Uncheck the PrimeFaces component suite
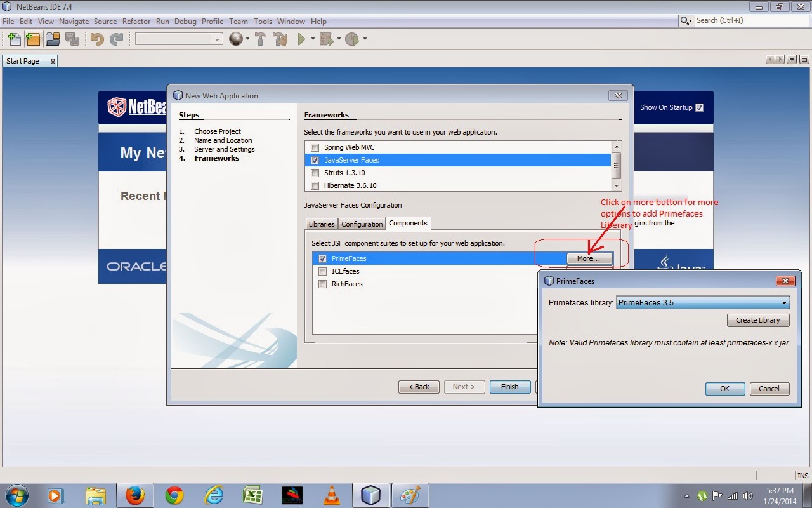Screen dimensions: 812x508 click(323, 258)
